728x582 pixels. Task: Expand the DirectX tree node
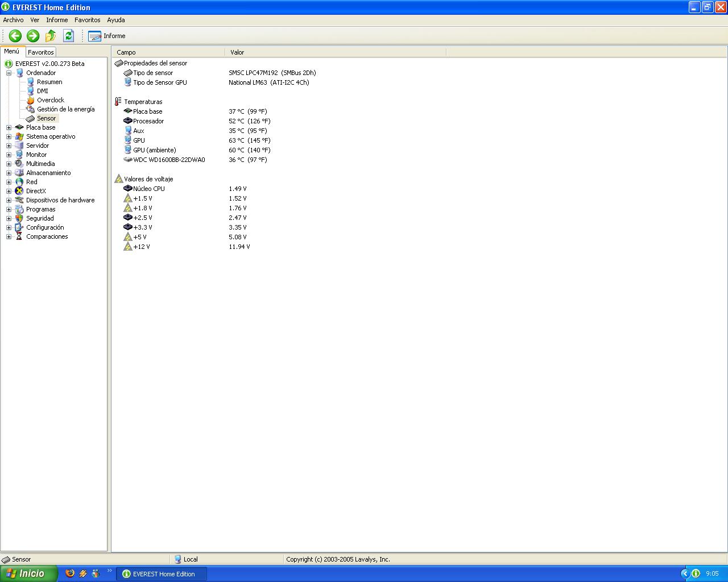[9, 191]
